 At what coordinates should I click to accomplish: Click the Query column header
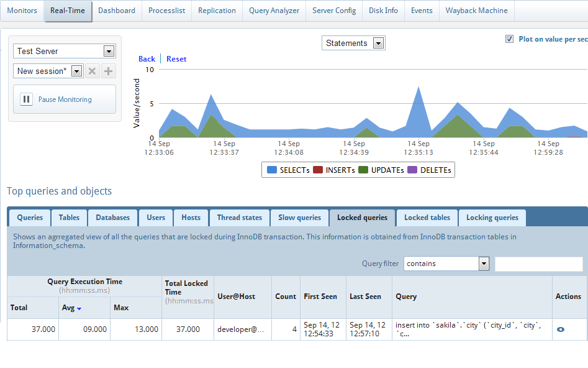[472, 297]
